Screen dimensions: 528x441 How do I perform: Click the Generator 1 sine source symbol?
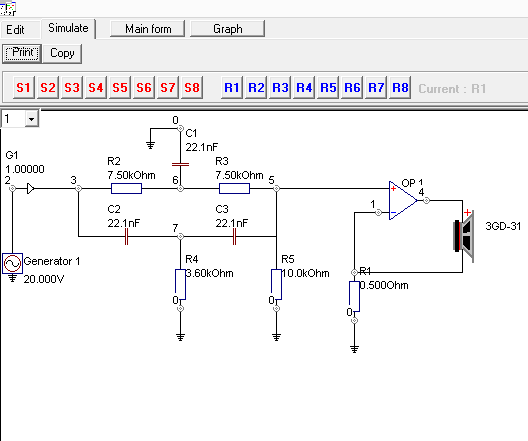[x=12, y=264]
